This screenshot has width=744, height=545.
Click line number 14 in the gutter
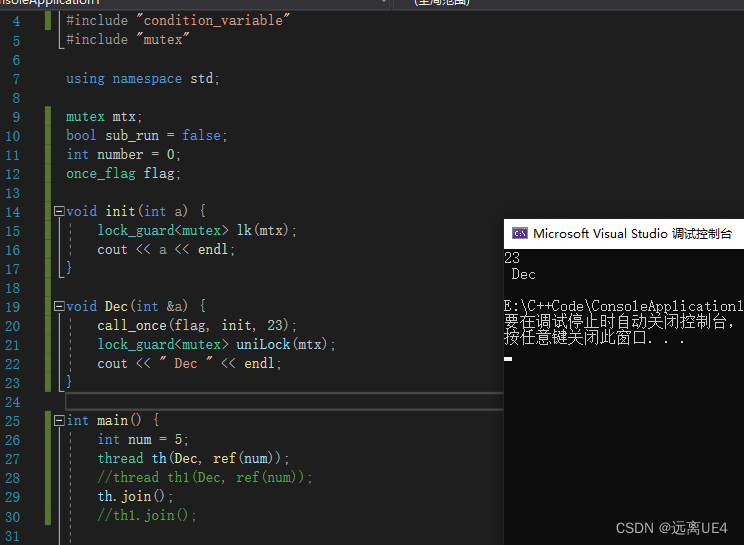(x=13, y=212)
